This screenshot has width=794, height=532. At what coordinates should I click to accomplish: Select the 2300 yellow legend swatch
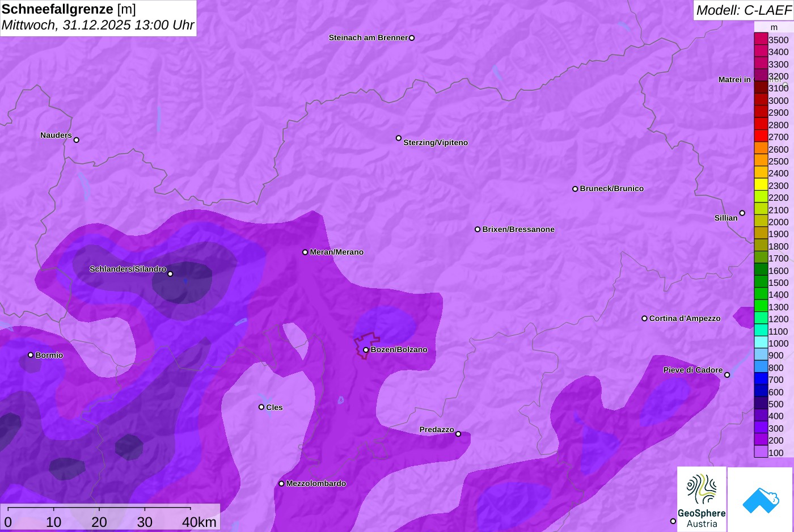coord(761,185)
